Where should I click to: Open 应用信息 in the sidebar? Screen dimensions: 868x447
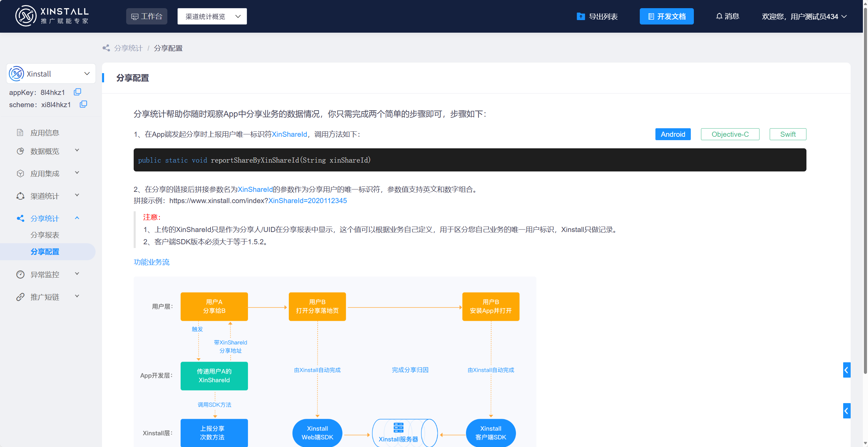click(45, 132)
